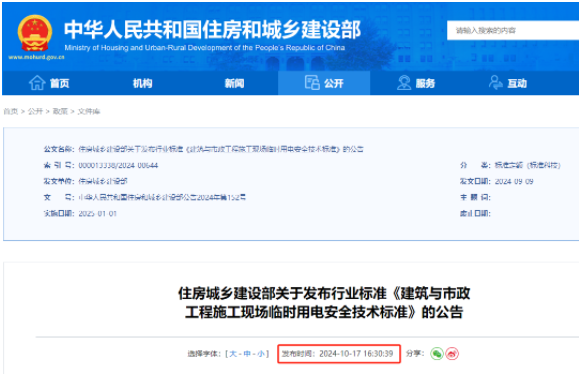579x392 pixels.
Task: Click the search input field
Action: tap(513, 30)
